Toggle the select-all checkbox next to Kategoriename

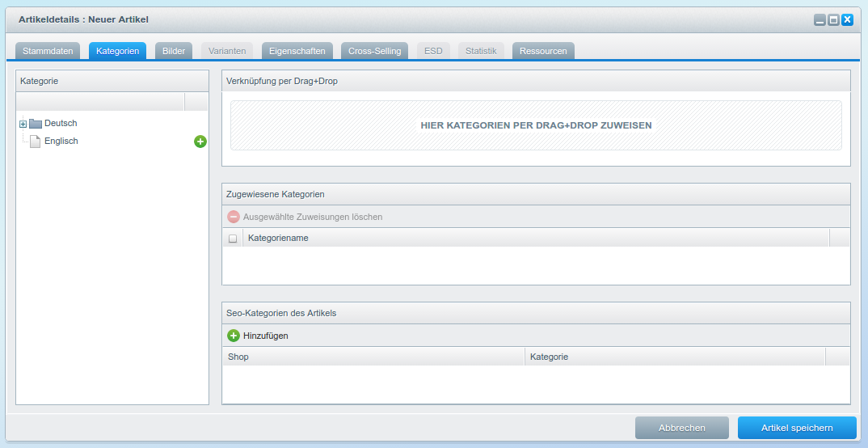(x=233, y=239)
